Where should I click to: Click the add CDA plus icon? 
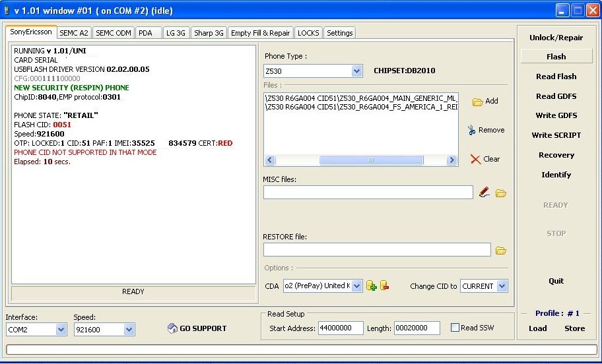pos(371,286)
